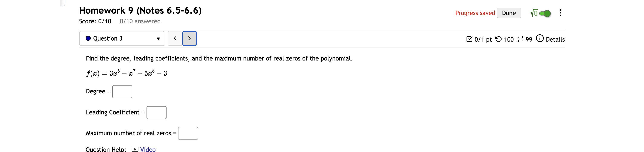
Task: Click the question status dot beside Question 3
Action: tap(88, 38)
